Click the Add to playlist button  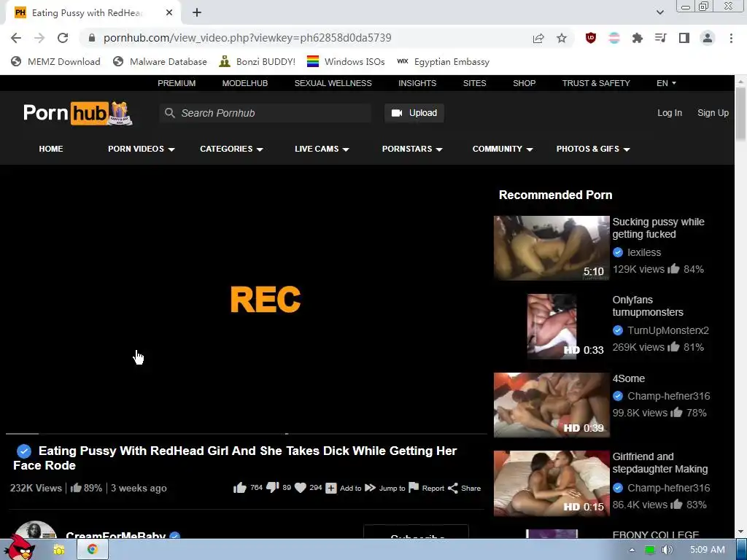344,488
